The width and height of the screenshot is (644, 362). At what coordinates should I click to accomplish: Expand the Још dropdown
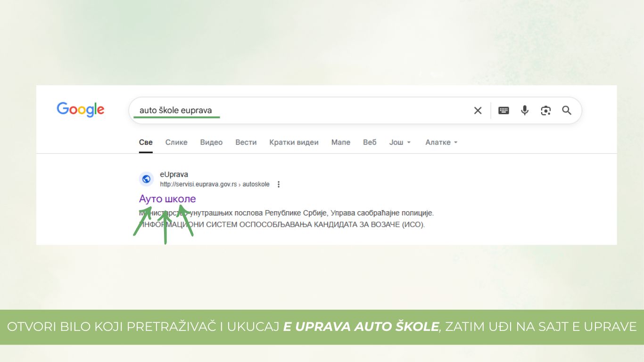click(400, 142)
